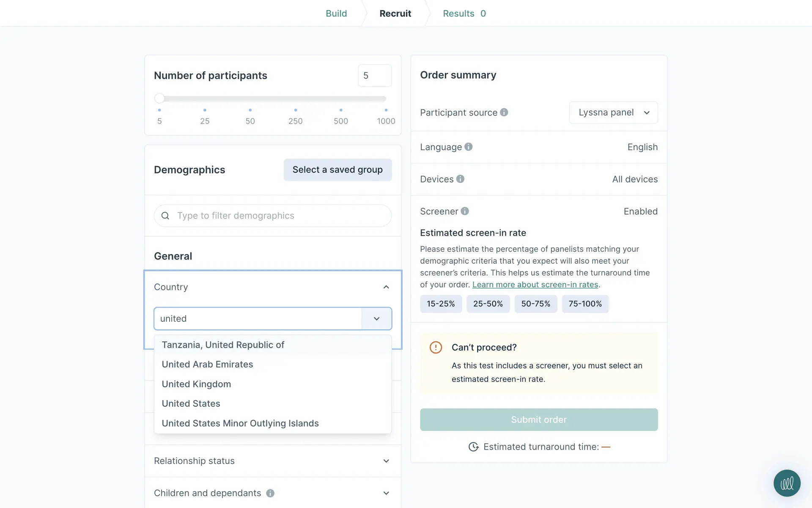Click the Devices info icon

coord(460,179)
